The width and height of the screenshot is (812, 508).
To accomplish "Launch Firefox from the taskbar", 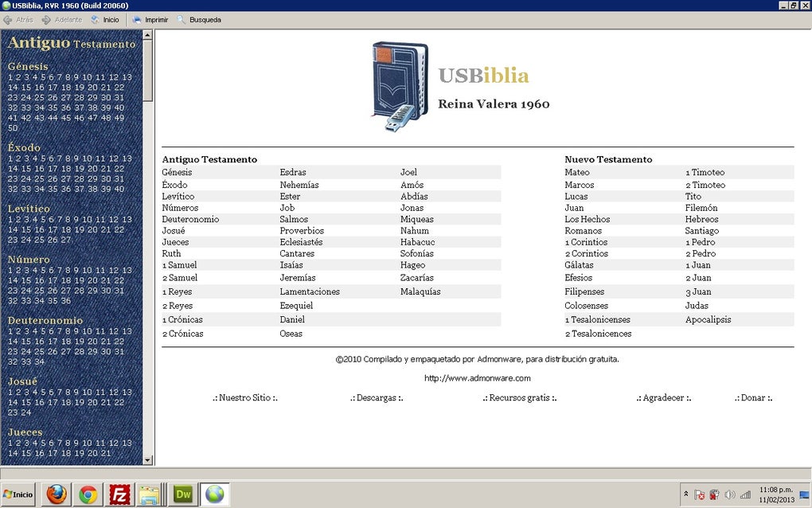I will tap(57, 494).
